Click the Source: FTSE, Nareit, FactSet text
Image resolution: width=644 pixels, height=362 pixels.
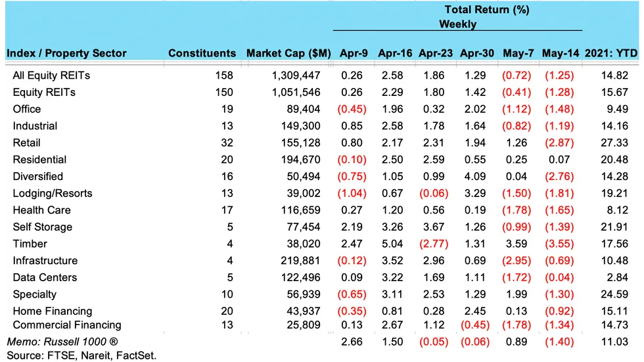pyautogui.click(x=81, y=355)
